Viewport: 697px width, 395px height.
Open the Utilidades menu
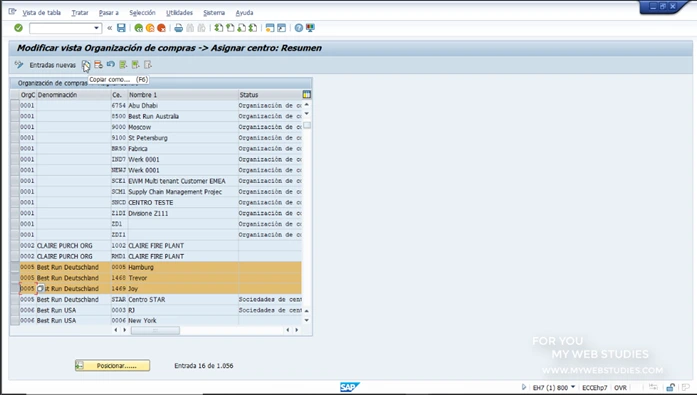(179, 12)
